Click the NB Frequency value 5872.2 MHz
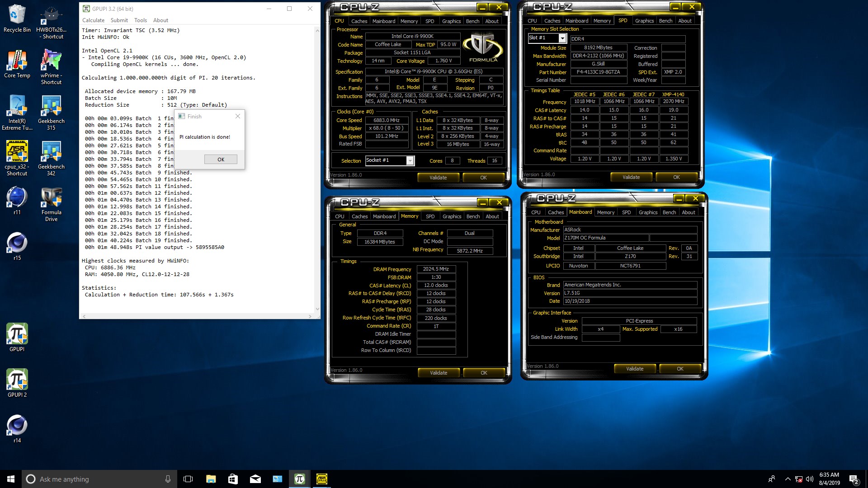This screenshot has height=488, width=868. coord(470,251)
